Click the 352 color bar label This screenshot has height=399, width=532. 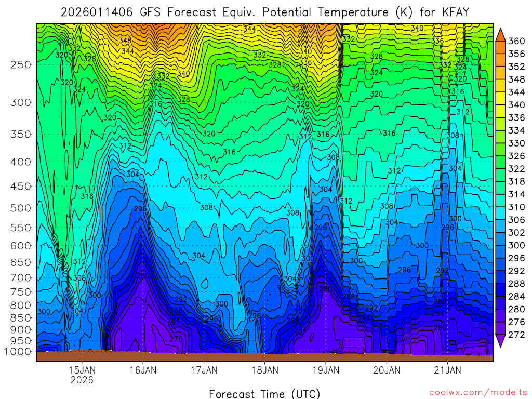coord(516,66)
